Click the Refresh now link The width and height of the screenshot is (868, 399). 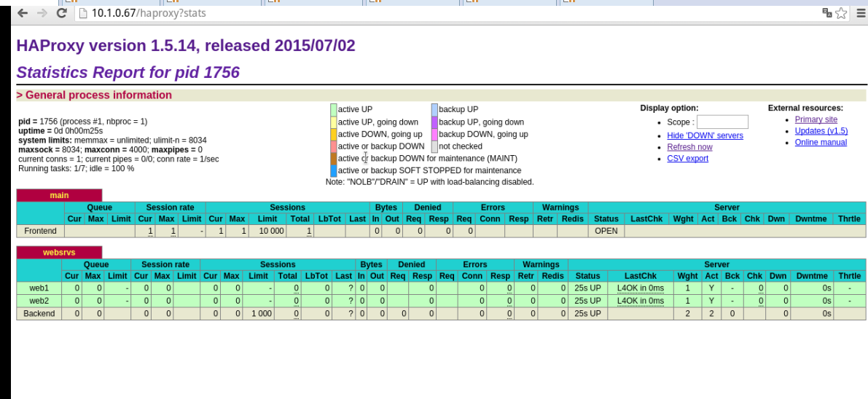(x=689, y=147)
